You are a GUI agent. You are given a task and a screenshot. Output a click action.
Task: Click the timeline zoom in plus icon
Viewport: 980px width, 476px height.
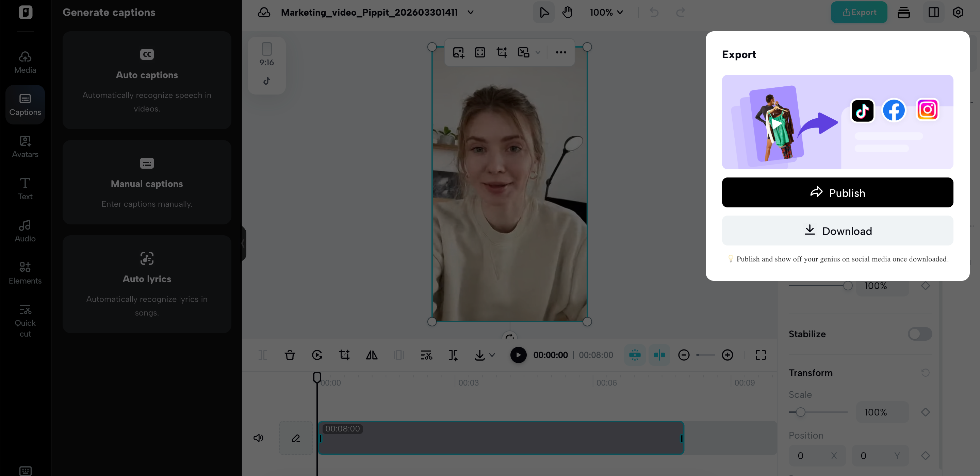pos(727,355)
